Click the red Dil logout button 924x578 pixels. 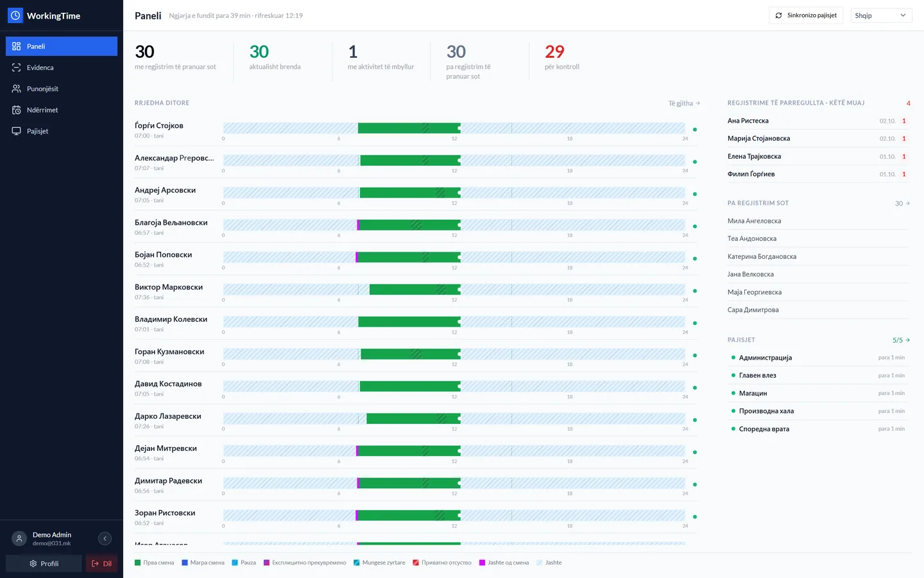(101, 563)
